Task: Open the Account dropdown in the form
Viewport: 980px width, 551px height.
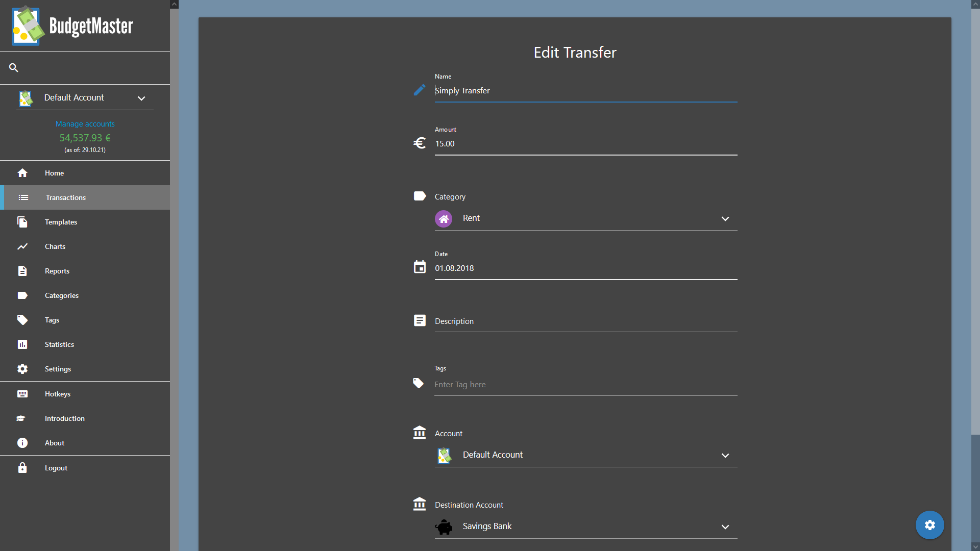Action: pos(586,455)
